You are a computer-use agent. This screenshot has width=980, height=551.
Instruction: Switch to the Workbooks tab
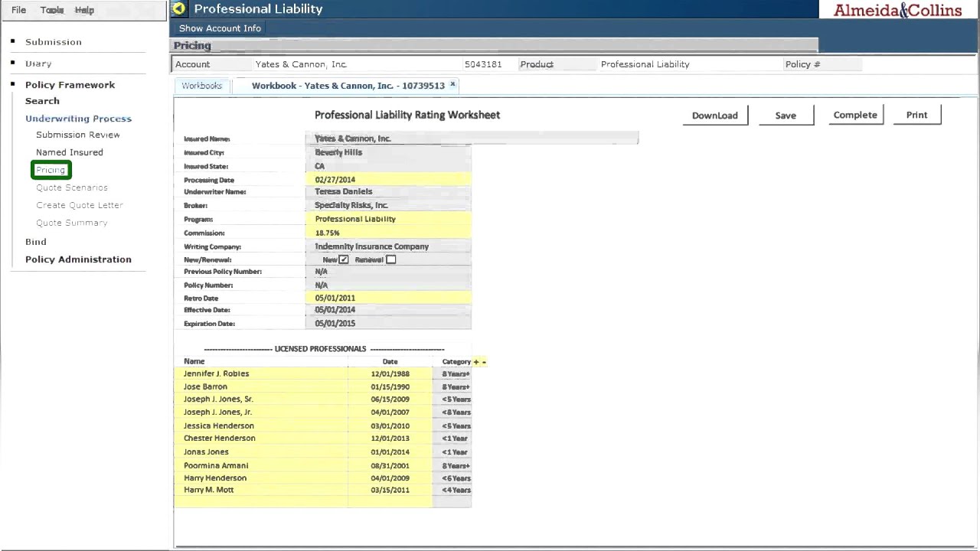202,86
